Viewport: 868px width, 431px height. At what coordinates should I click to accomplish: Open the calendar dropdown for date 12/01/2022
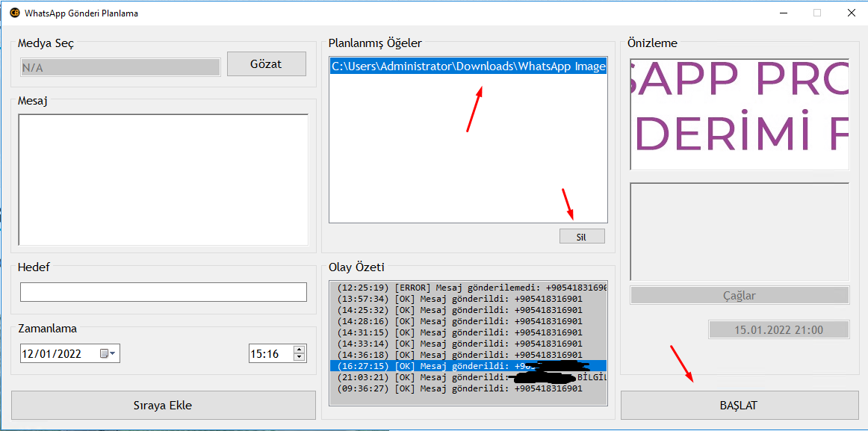(108, 353)
